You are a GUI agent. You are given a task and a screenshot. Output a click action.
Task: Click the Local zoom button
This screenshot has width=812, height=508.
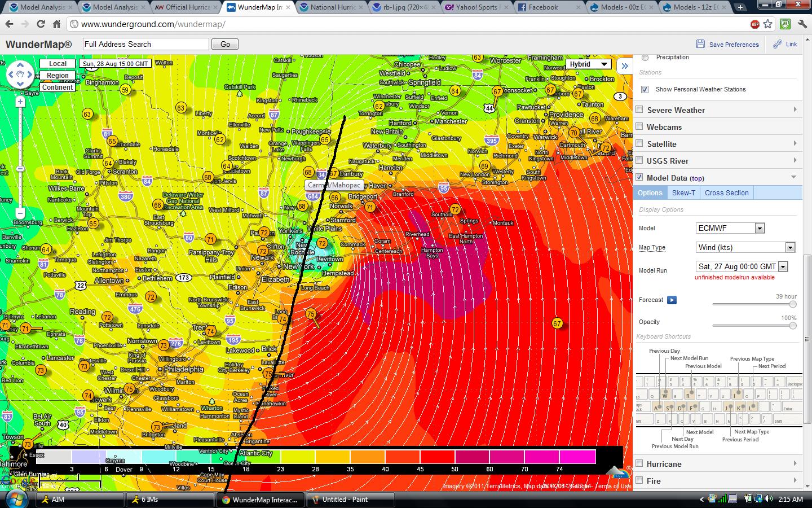click(x=58, y=64)
